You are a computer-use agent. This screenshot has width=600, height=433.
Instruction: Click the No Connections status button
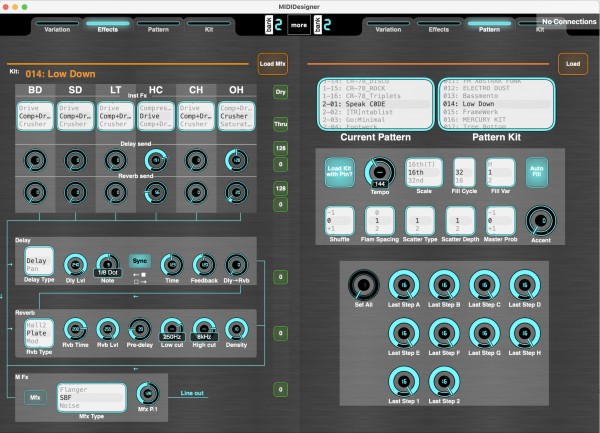pyautogui.click(x=569, y=22)
